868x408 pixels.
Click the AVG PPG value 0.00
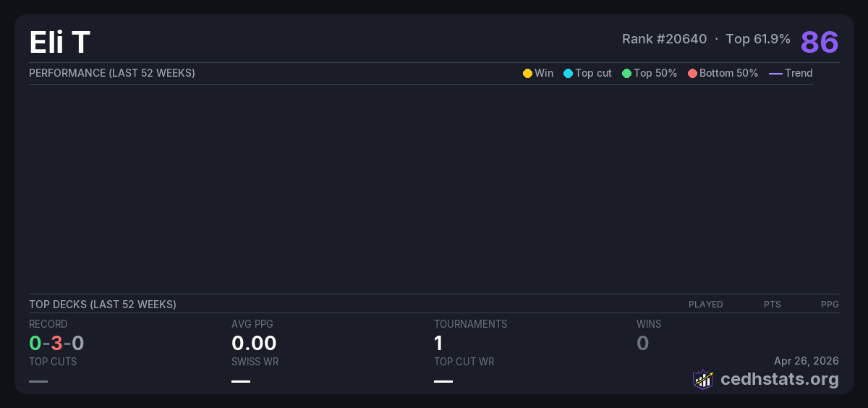pos(254,343)
